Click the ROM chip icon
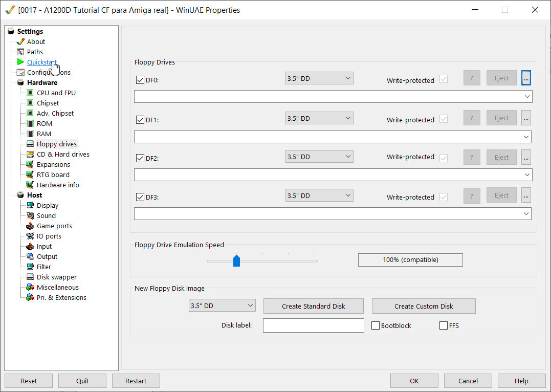Screen dimensions: 551x392 click(30, 123)
